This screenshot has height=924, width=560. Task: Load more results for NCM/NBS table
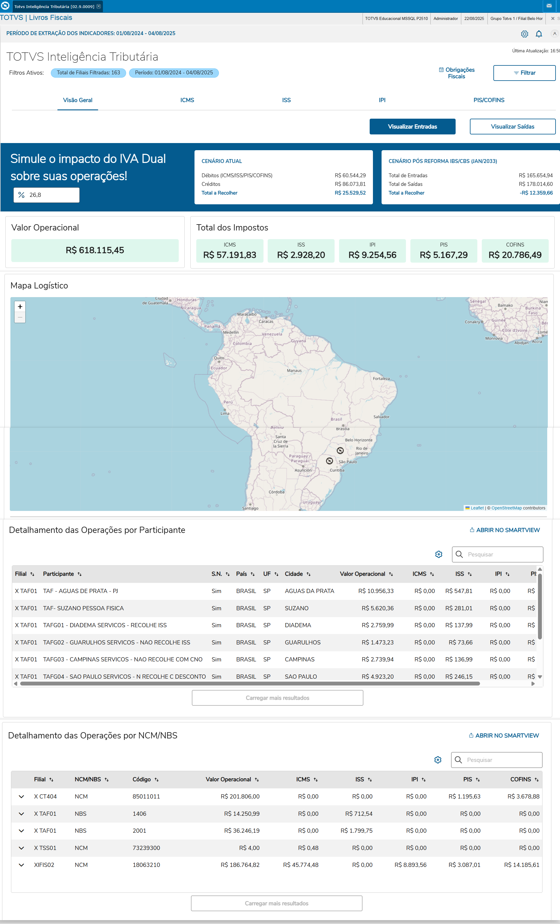pos(277,903)
